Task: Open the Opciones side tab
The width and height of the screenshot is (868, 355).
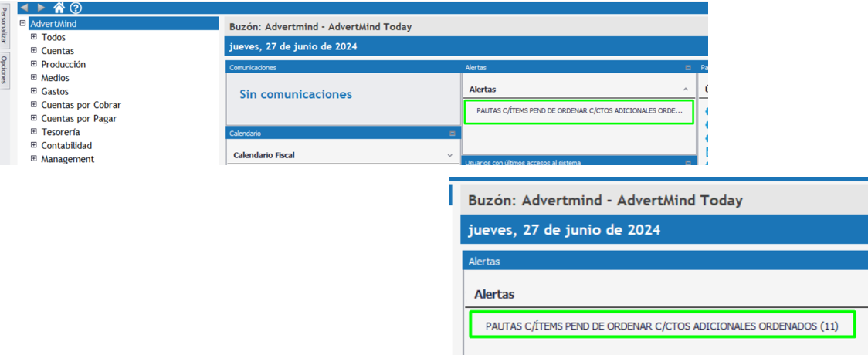Action: [x=5, y=69]
